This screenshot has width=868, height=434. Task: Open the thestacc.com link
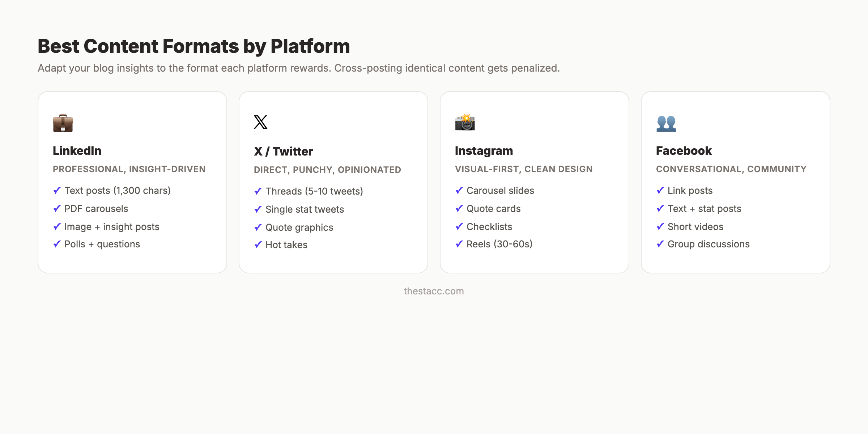pyautogui.click(x=434, y=291)
